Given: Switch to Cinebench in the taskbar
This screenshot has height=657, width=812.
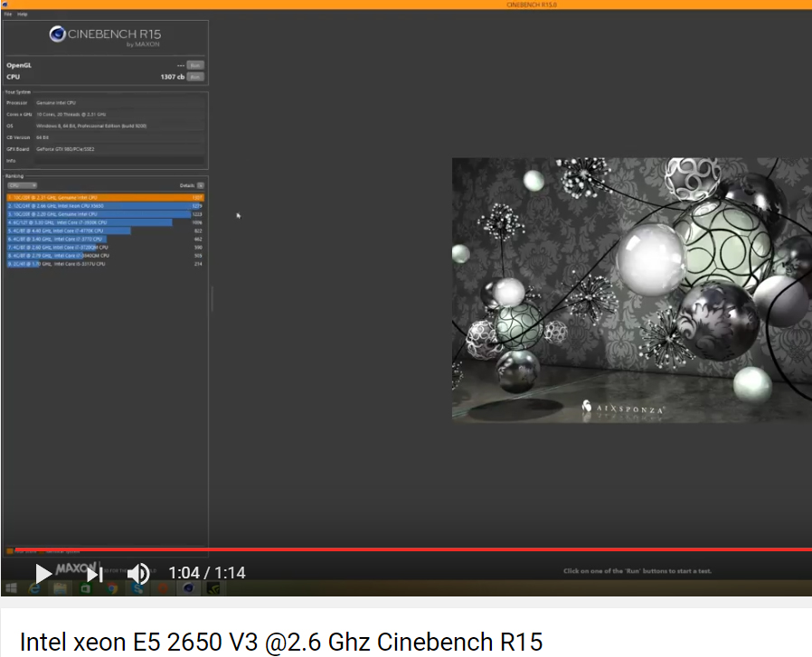Looking at the screenshot, I should click(x=188, y=588).
